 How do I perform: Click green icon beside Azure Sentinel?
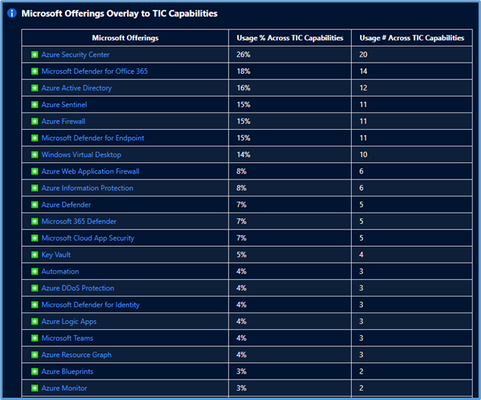[34, 104]
